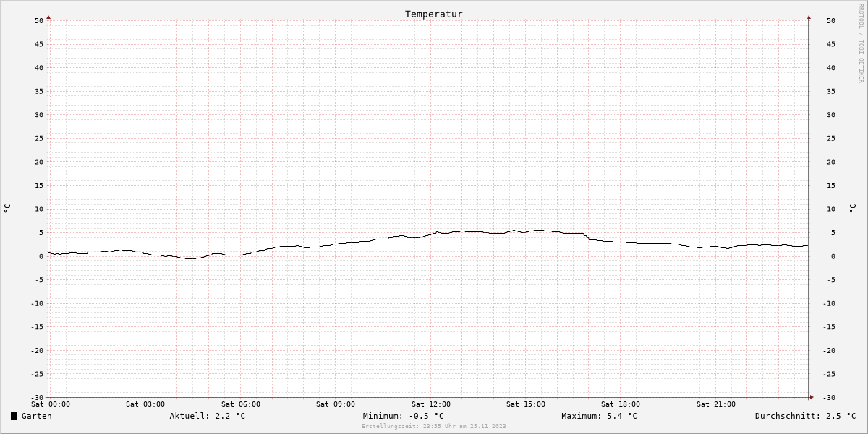Click the red arrow atop the left axis
868x434 pixels.
tap(48, 17)
